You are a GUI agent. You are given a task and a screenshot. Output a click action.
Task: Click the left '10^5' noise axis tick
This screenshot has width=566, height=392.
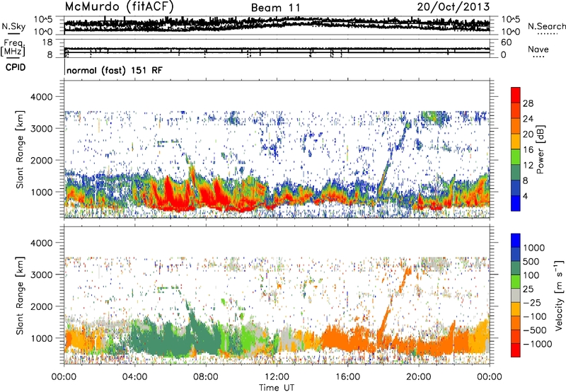tap(43, 20)
